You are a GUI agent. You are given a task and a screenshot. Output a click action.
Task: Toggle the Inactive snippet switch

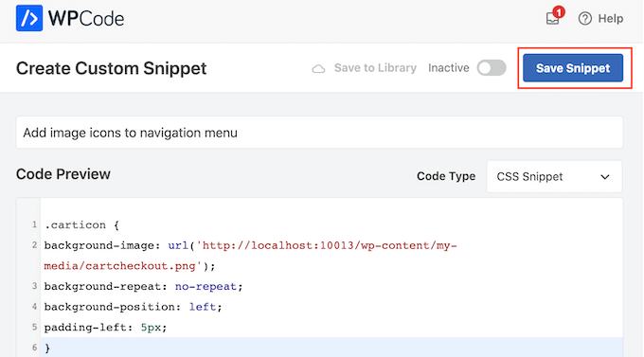tap(492, 68)
